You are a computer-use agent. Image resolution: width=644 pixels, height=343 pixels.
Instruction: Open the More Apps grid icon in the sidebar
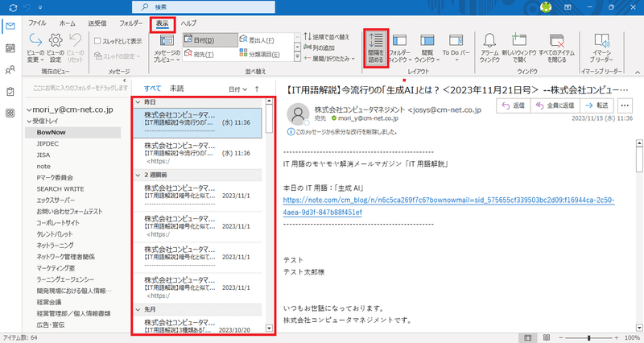click(x=10, y=113)
